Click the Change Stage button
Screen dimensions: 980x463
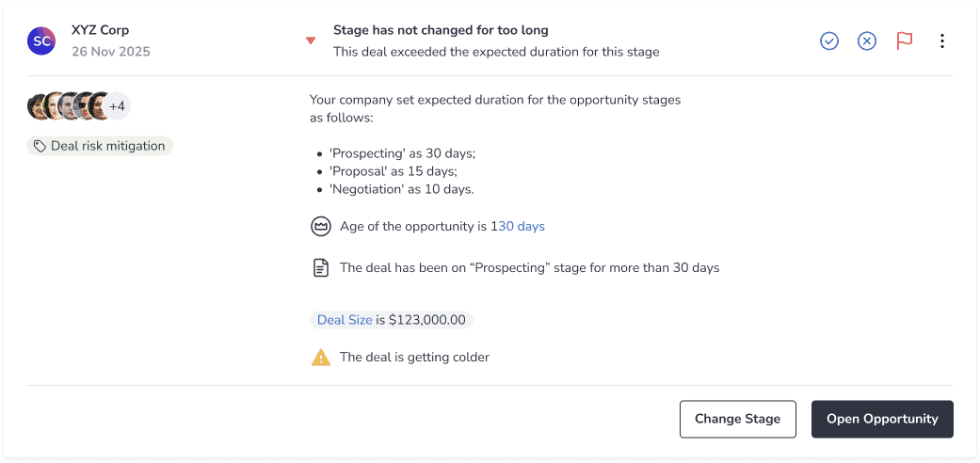click(x=737, y=419)
